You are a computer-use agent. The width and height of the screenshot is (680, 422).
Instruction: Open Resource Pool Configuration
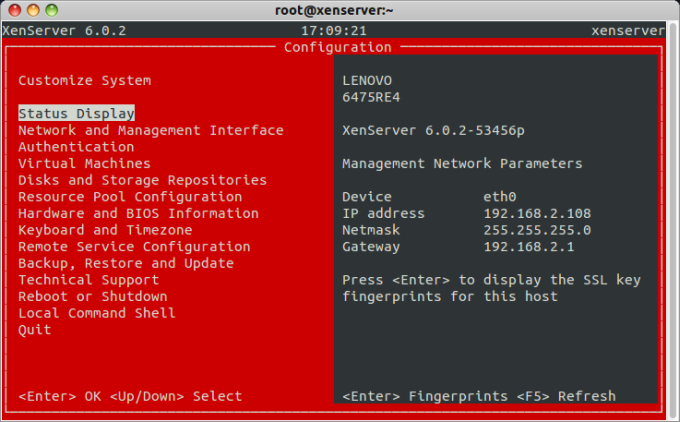[130, 197]
